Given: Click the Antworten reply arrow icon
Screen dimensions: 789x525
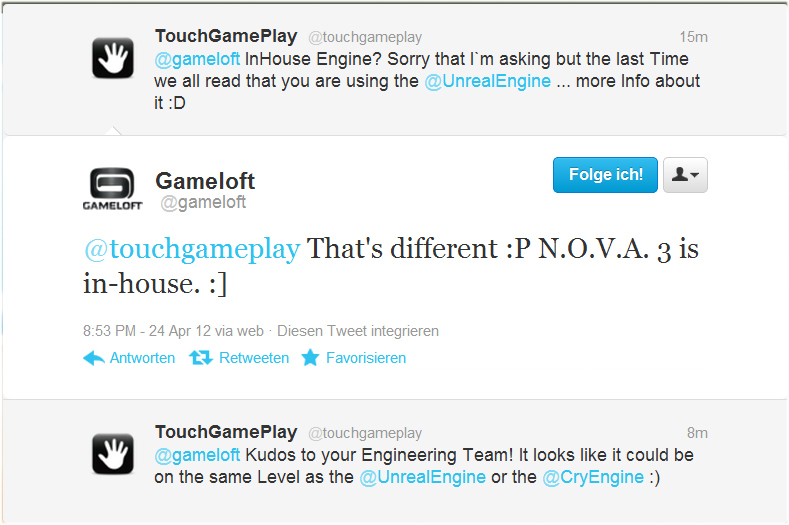Looking at the screenshot, I should (94, 358).
